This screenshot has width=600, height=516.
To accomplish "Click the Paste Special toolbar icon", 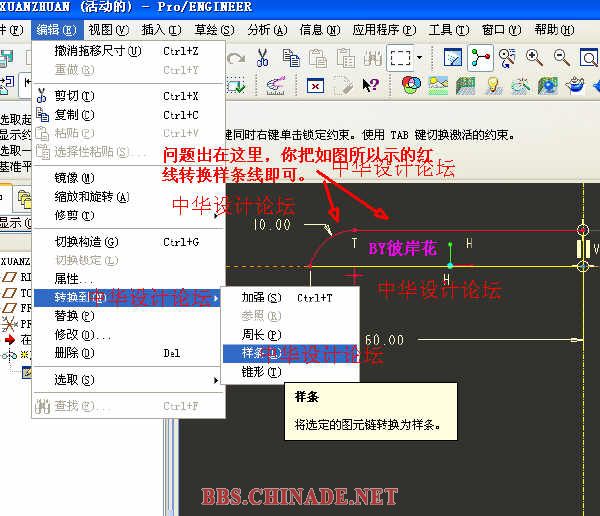I will point(346,58).
